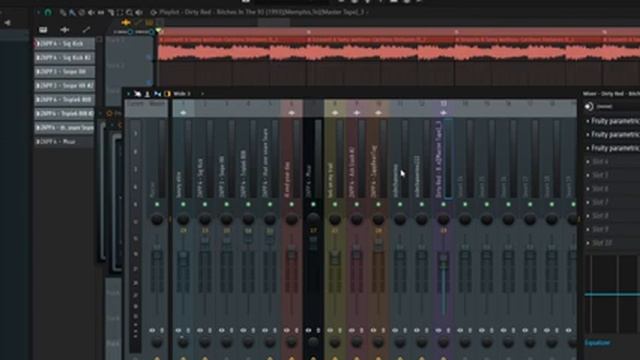Mute the red-colored insert 6 mixer track
Image resolution: width=640 pixels, height=360 pixels.
291,204
